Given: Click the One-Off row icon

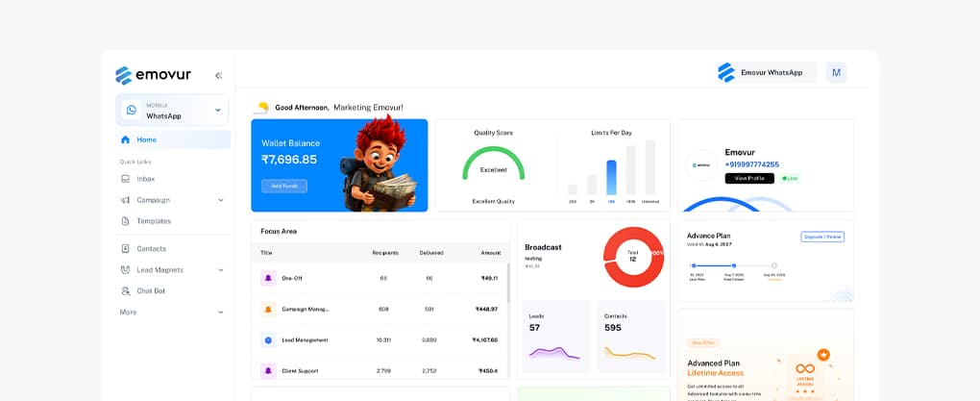Looking at the screenshot, I should [268, 278].
